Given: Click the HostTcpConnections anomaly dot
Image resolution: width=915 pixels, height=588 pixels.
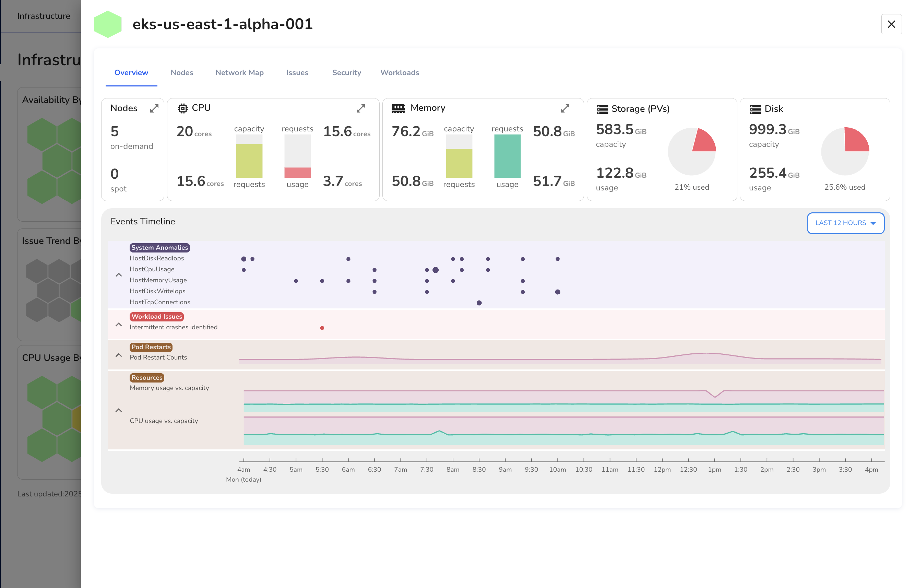Looking at the screenshot, I should click(479, 303).
